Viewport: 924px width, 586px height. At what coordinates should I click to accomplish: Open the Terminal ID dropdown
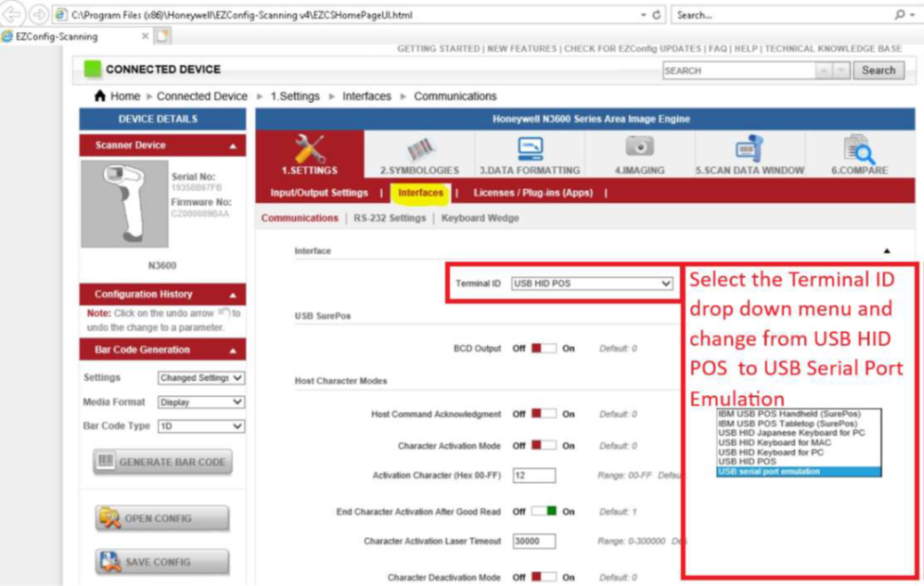click(592, 283)
